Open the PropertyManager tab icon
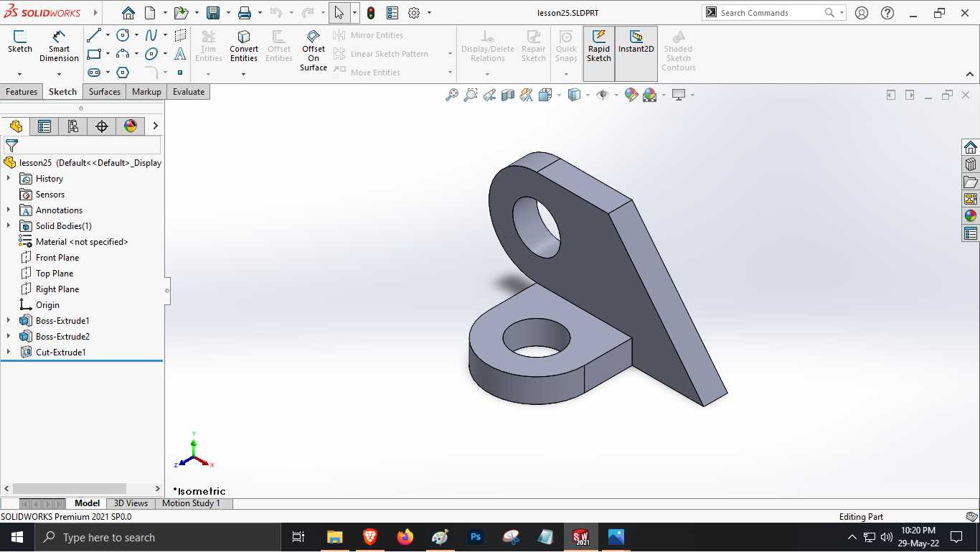This screenshot has height=560, width=980. pyautogui.click(x=44, y=126)
